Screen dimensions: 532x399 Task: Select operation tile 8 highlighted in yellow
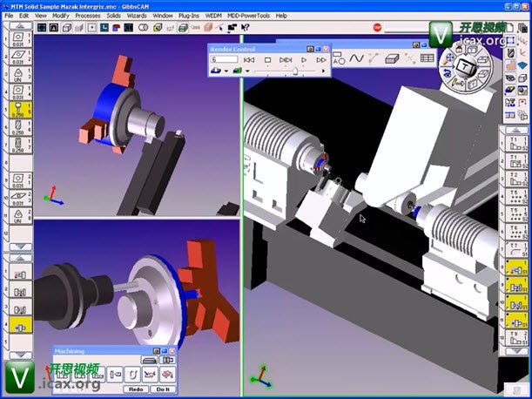[516, 267]
